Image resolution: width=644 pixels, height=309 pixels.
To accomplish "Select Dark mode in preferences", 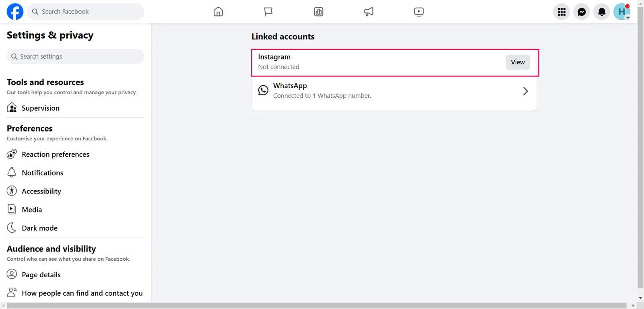I will click(75, 228).
